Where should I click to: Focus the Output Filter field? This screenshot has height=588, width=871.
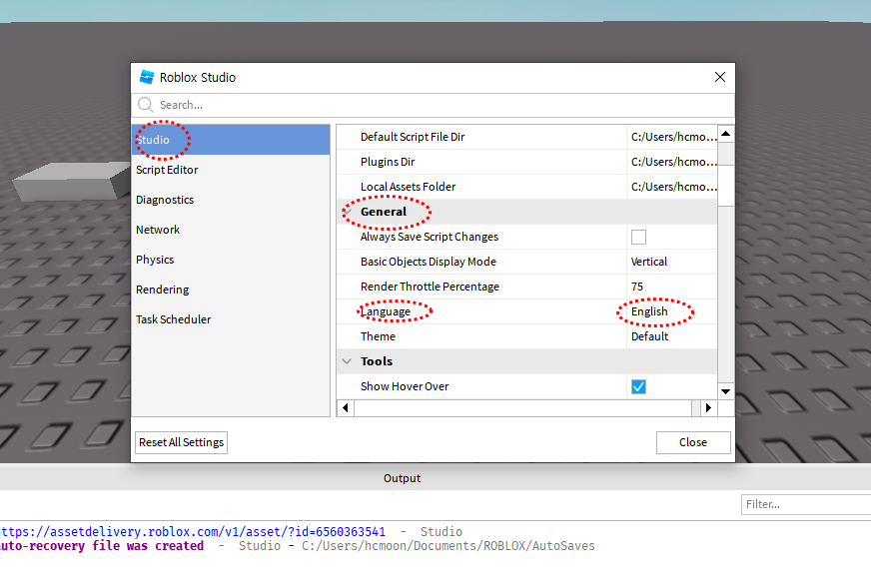(x=806, y=504)
